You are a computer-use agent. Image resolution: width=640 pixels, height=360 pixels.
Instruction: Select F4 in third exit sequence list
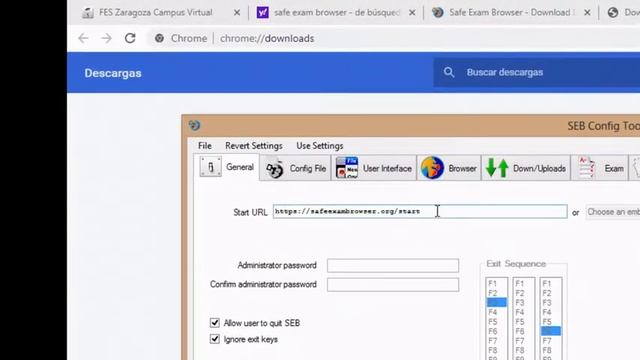tap(551, 312)
